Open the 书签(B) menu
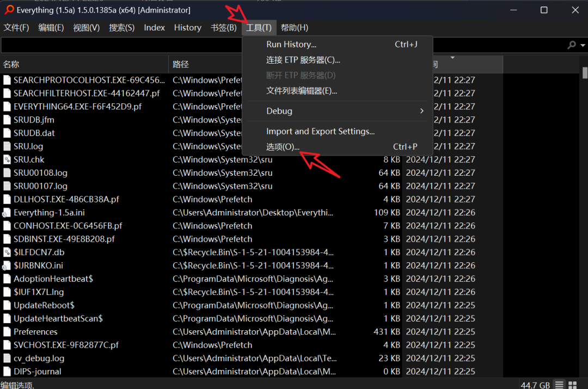 coord(224,28)
